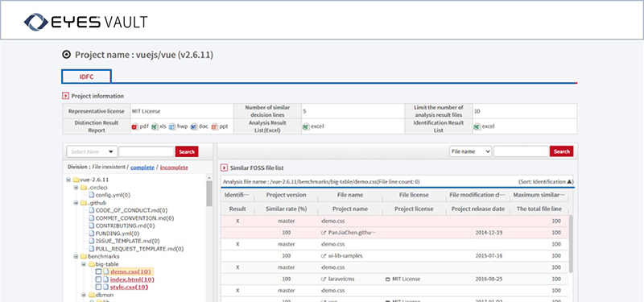644x302 pixels.
Task: Sort by Similar rate (%) column header
Action: 287,209
